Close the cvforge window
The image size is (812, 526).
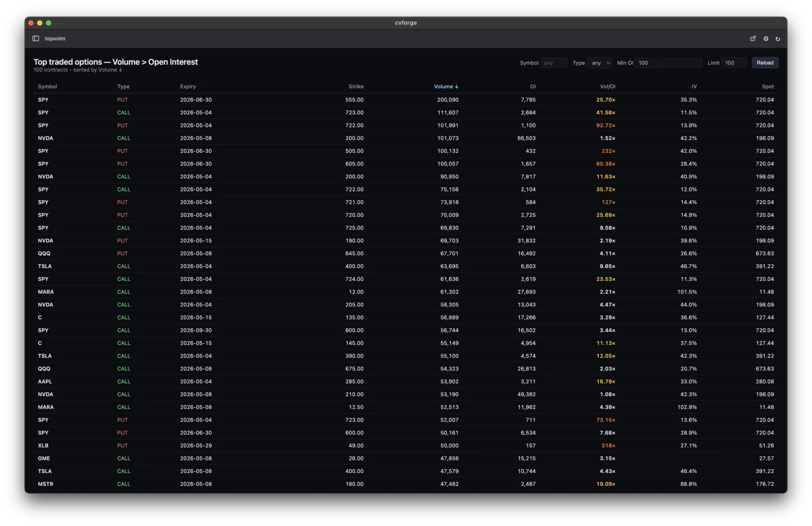point(31,23)
